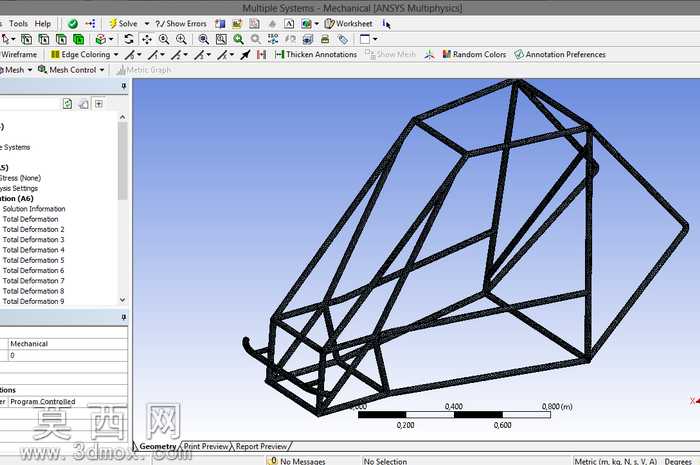Screen dimensions: 700x465
Task: Click the green magnifier zoom icon
Action: click(x=238, y=39)
